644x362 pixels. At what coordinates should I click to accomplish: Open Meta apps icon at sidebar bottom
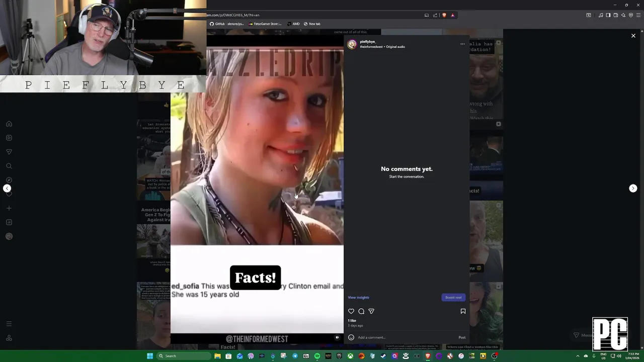pos(9,338)
